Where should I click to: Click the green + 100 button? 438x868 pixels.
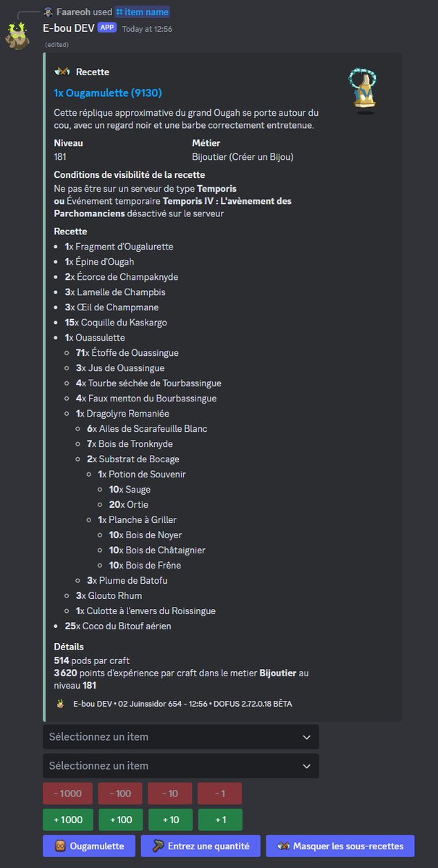pos(120,820)
